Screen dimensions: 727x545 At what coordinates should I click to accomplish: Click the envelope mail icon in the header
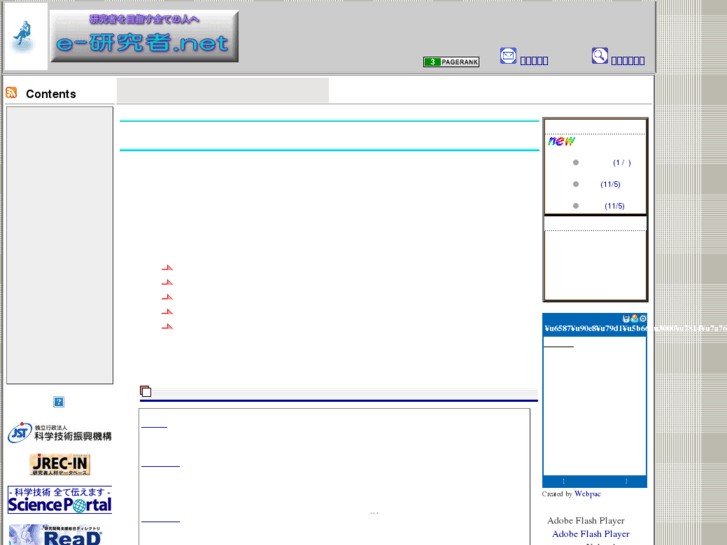(x=508, y=56)
